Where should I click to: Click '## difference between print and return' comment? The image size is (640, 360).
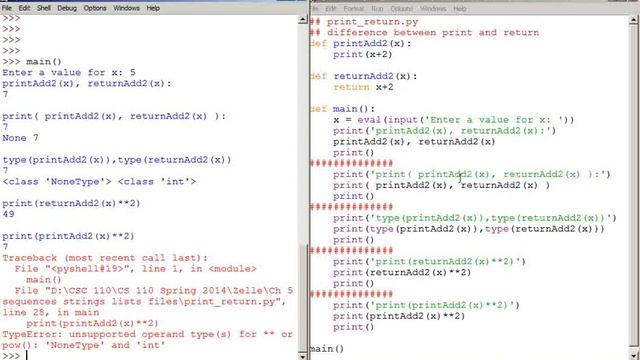pyautogui.click(x=424, y=33)
